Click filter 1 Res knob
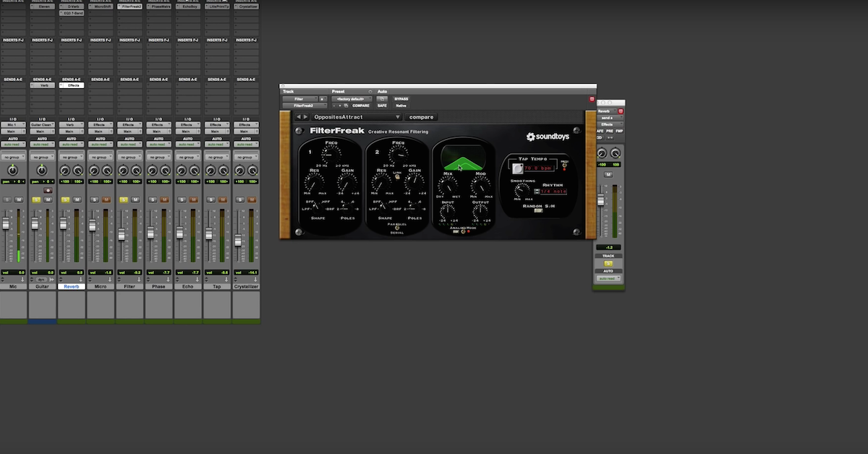 tap(315, 183)
